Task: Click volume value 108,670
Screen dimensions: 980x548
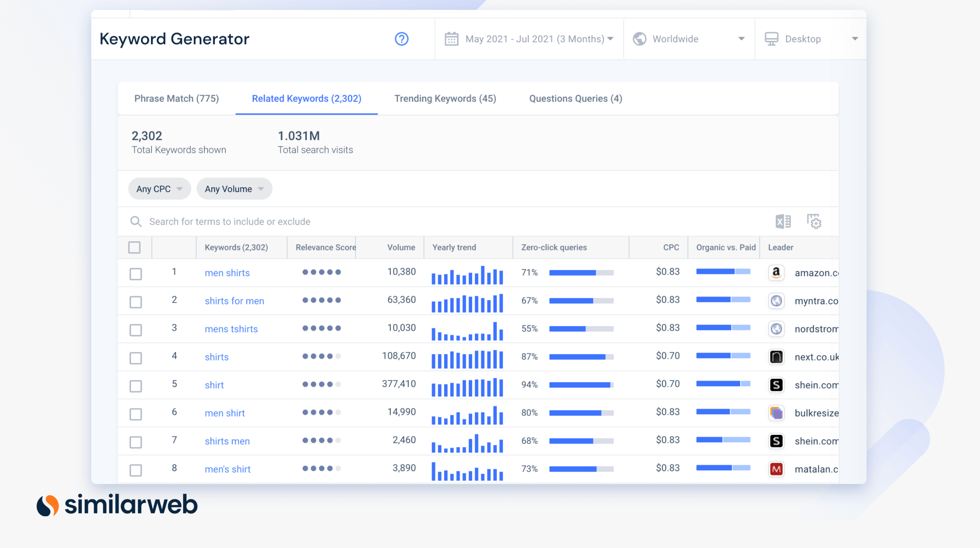Action: (x=399, y=356)
